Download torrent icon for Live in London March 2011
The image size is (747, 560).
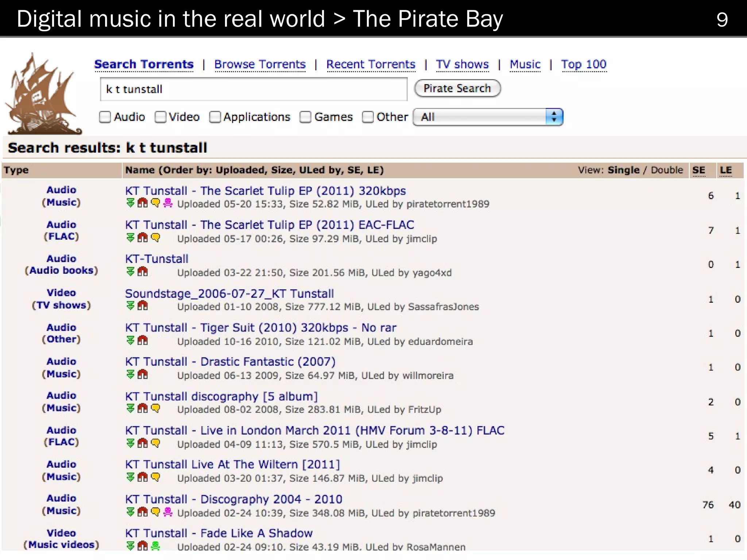click(x=130, y=443)
